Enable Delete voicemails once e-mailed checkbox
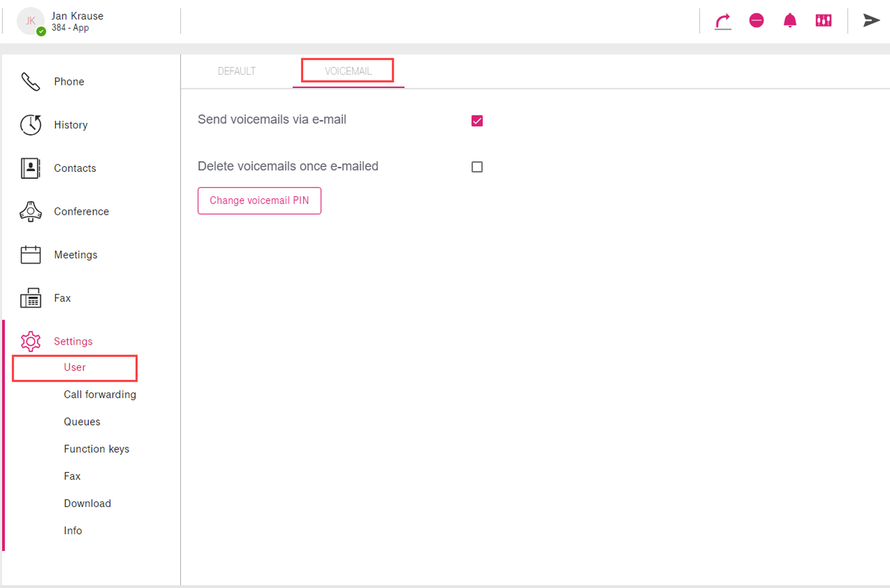 click(x=477, y=167)
